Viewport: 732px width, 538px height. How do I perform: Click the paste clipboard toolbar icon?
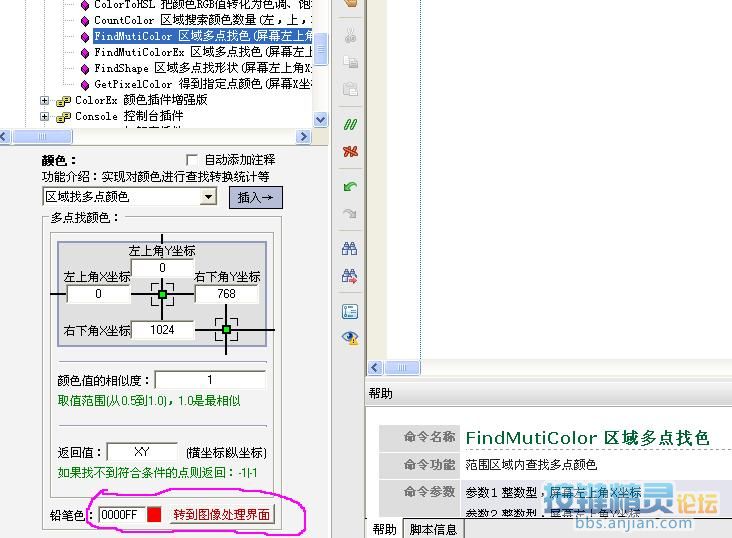350,89
